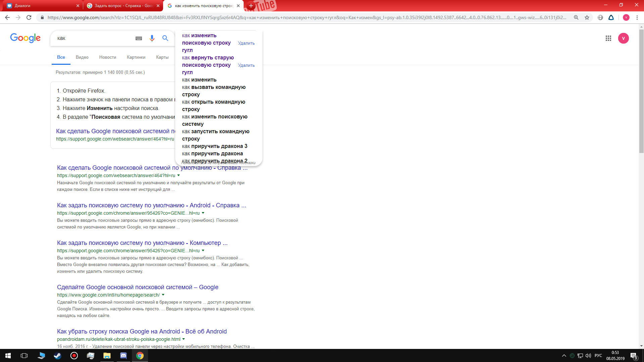The width and height of the screenshot is (644, 362).
Task: Expand options arrow for support.google.com/websearch result
Action: [179, 175]
